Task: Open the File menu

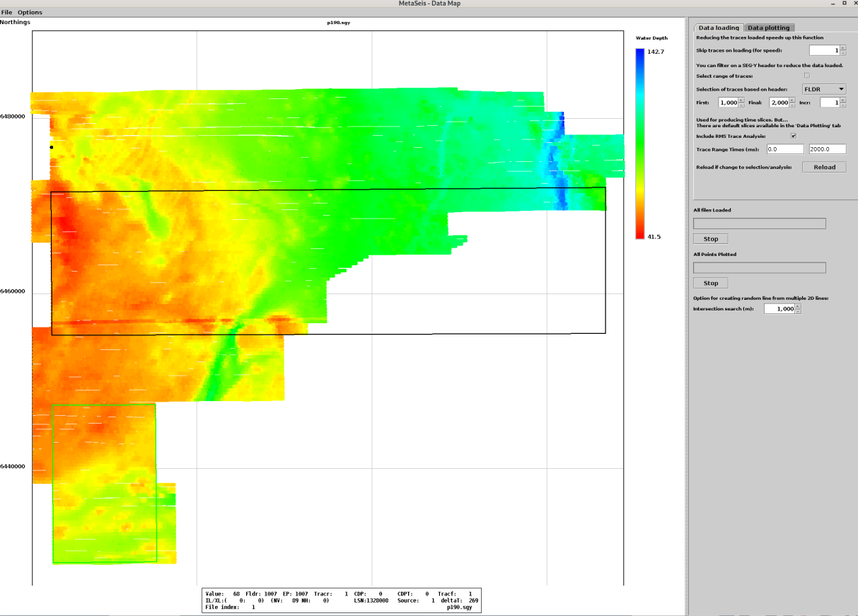Action: tap(6, 12)
